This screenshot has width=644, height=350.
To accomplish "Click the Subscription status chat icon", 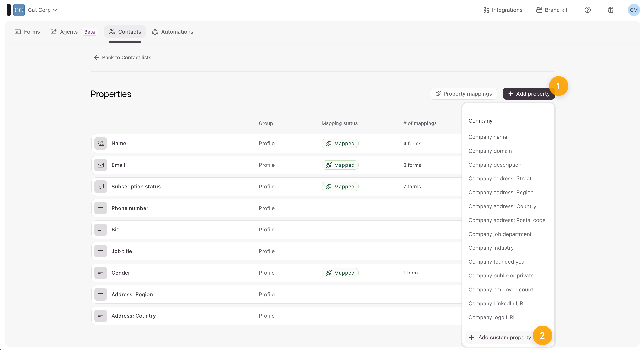I will (101, 187).
